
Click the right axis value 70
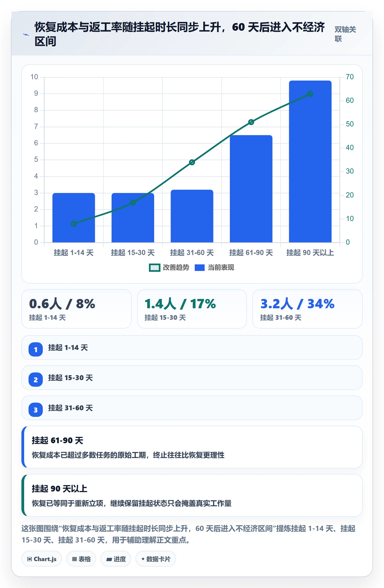click(x=350, y=77)
